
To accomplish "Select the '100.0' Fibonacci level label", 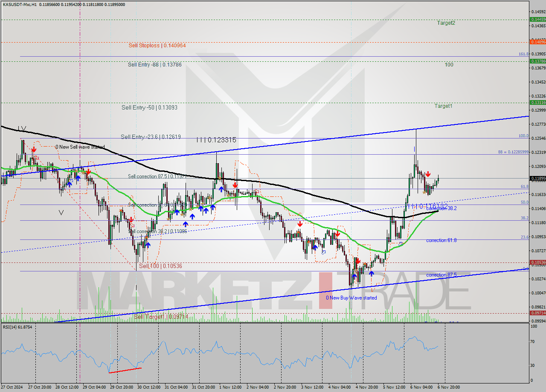I will pos(524,136).
